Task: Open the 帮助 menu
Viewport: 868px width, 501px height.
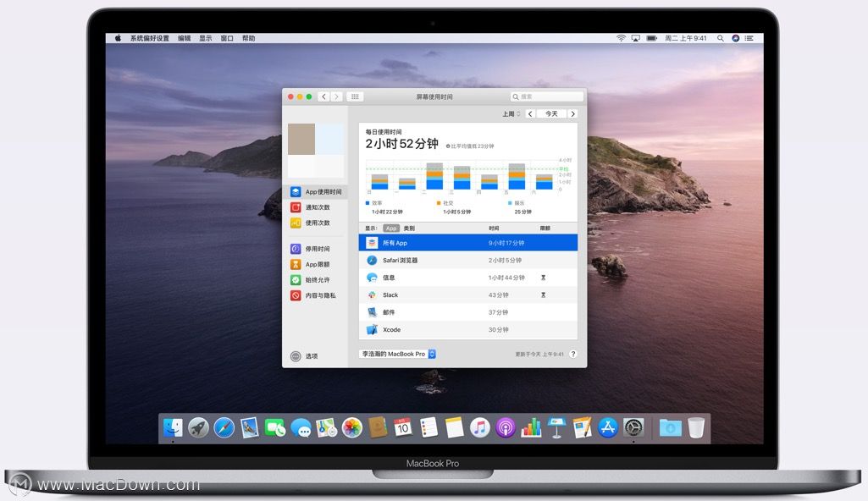Action: 249,38
